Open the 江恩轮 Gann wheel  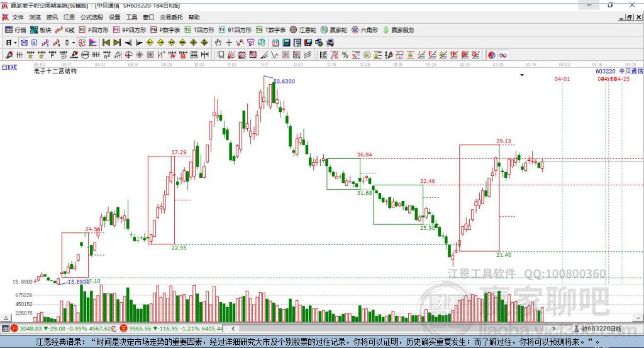tap(303, 30)
